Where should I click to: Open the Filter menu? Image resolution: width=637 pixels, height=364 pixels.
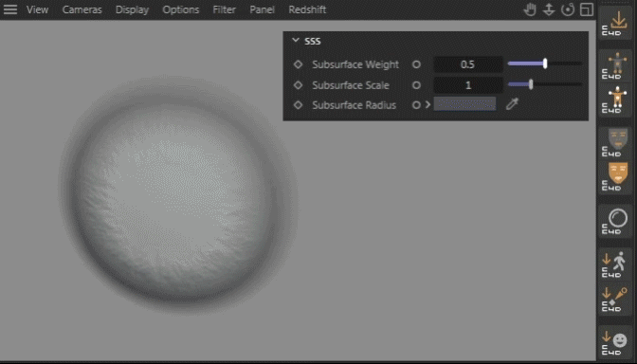pyautogui.click(x=225, y=9)
